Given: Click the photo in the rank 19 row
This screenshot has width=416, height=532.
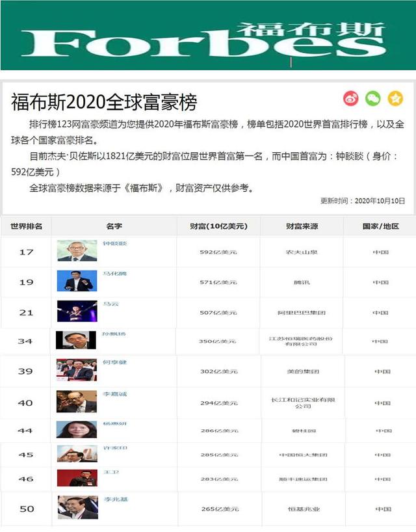Looking at the screenshot, I should pos(77,281).
